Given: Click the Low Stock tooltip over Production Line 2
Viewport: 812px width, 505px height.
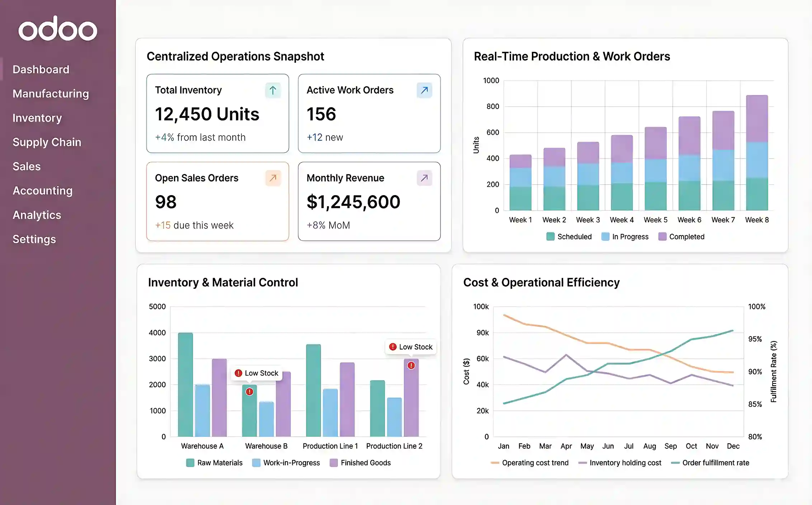Looking at the screenshot, I should coord(411,347).
